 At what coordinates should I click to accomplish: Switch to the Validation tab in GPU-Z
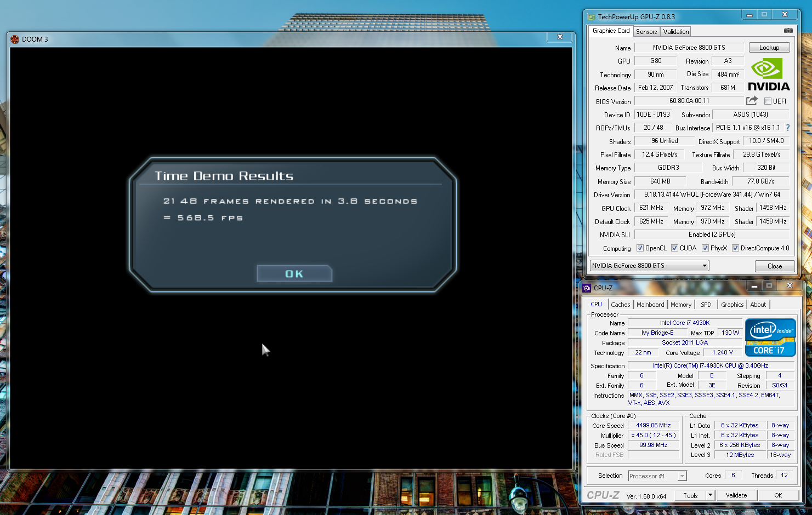tap(675, 32)
